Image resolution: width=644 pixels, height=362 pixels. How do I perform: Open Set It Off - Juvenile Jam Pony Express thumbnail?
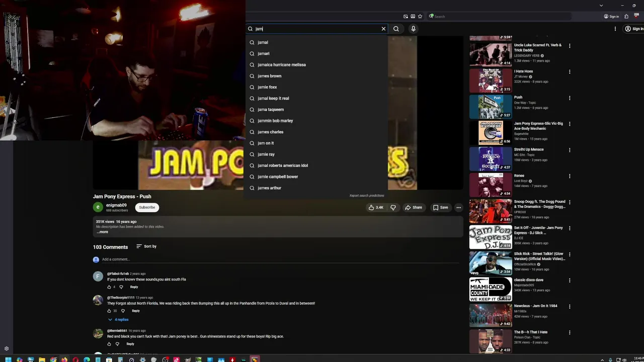[491, 237]
